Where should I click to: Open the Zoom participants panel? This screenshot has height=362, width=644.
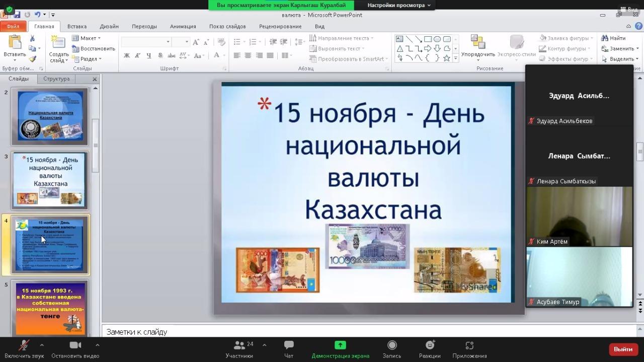pyautogui.click(x=239, y=345)
